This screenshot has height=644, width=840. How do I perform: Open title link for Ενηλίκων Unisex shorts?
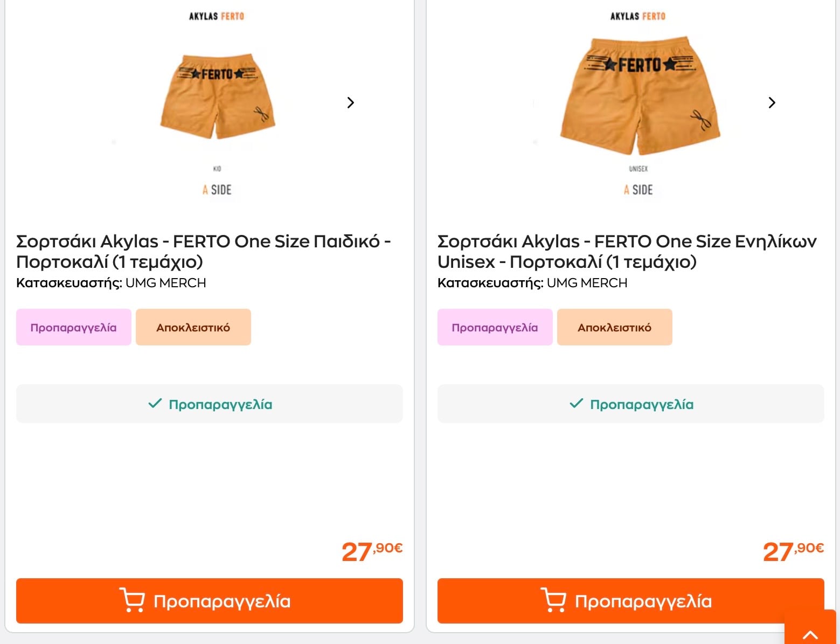coord(627,251)
